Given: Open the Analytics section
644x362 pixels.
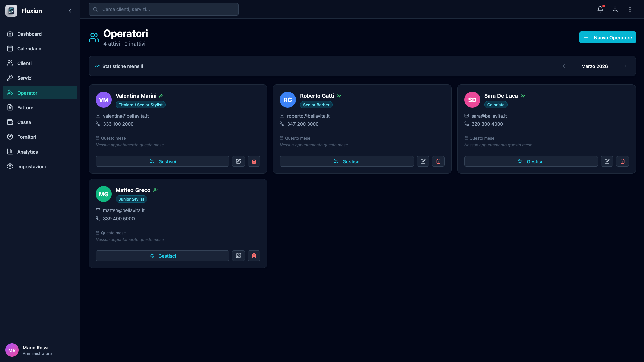Looking at the screenshot, I should pyautogui.click(x=28, y=152).
